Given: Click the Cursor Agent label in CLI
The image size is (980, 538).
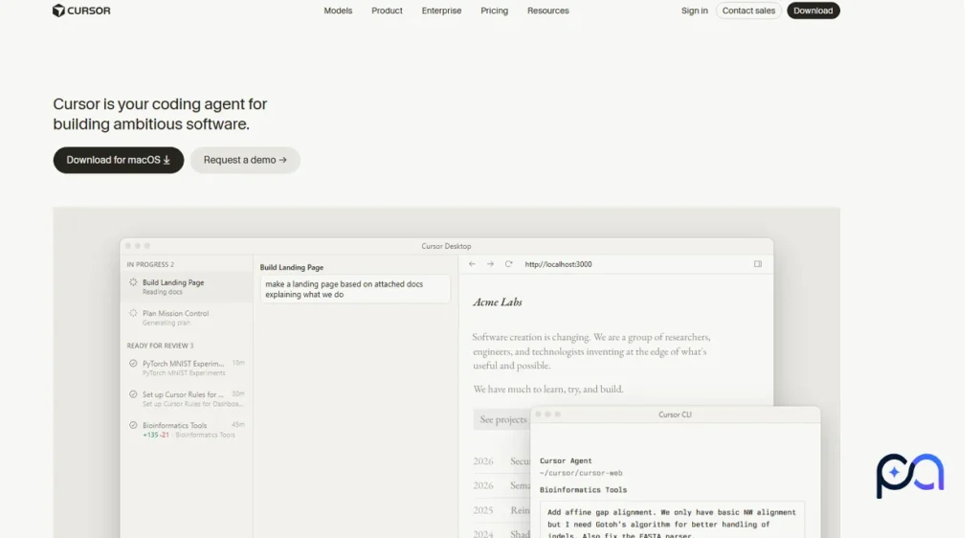Looking at the screenshot, I should click(566, 460).
